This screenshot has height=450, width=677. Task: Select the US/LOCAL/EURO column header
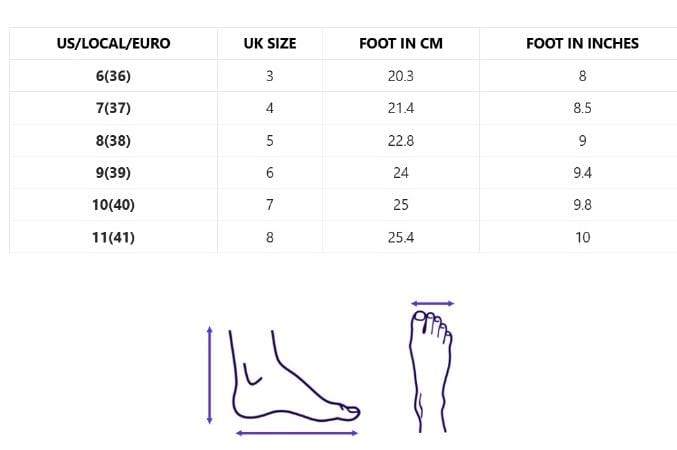pos(113,43)
